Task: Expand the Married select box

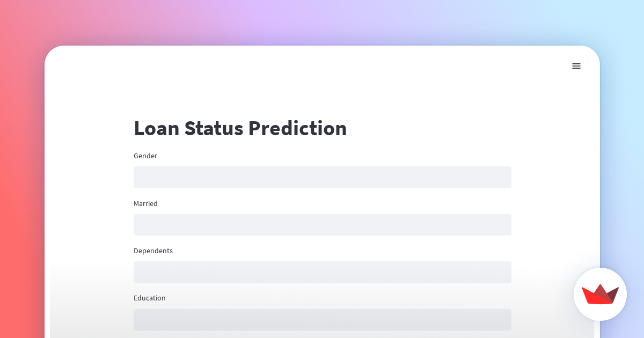Action: click(322, 225)
